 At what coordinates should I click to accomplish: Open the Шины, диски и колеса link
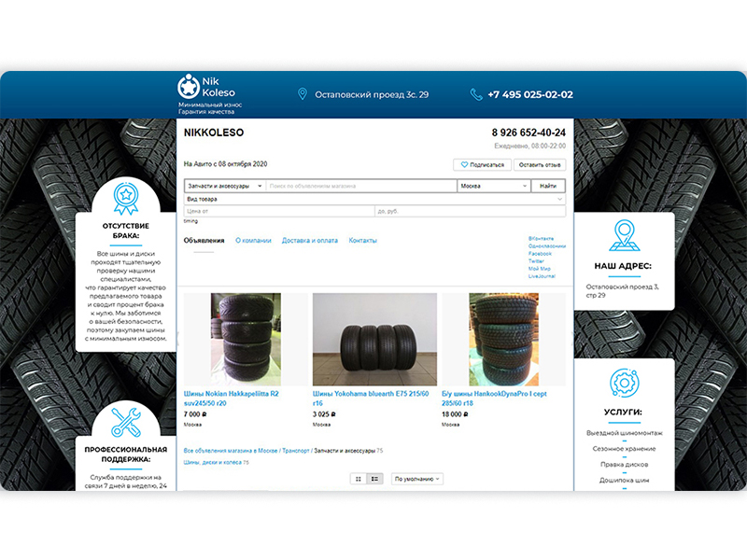tap(213, 462)
